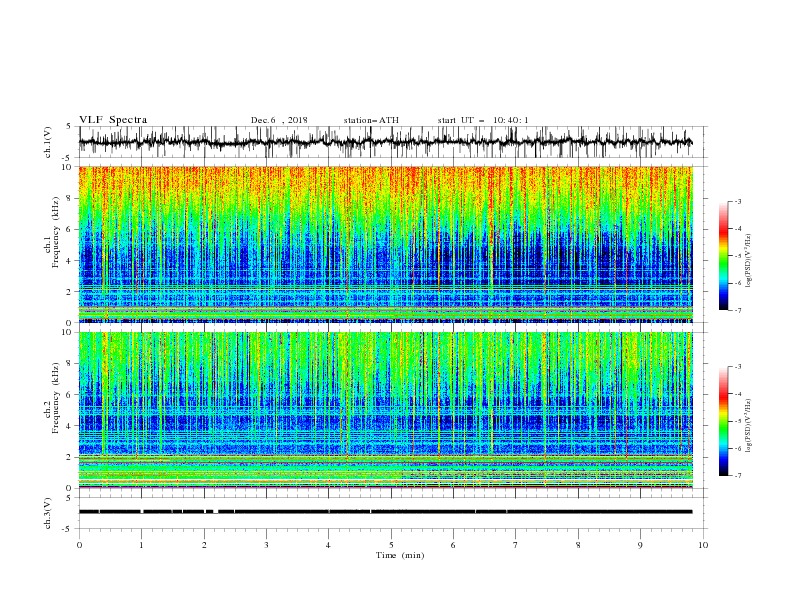Click the ch.2 frequency axis "4" tick label
The image size is (792, 612).
point(71,426)
